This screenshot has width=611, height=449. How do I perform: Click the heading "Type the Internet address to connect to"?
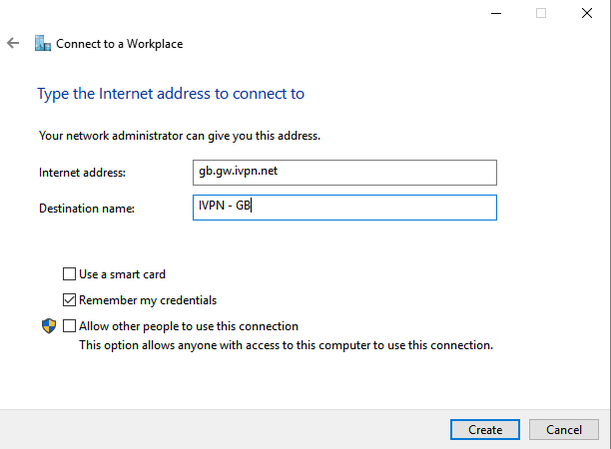coord(171,94)
